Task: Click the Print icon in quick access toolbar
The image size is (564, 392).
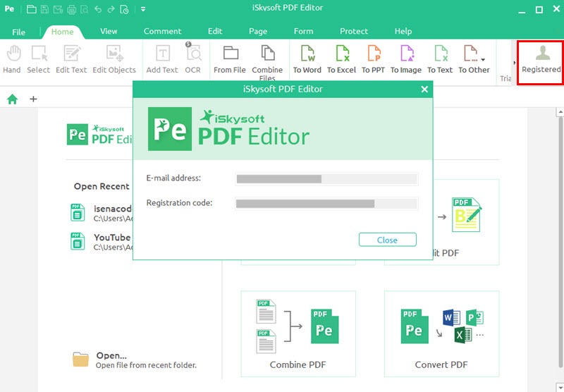Action: pos(72,10)
